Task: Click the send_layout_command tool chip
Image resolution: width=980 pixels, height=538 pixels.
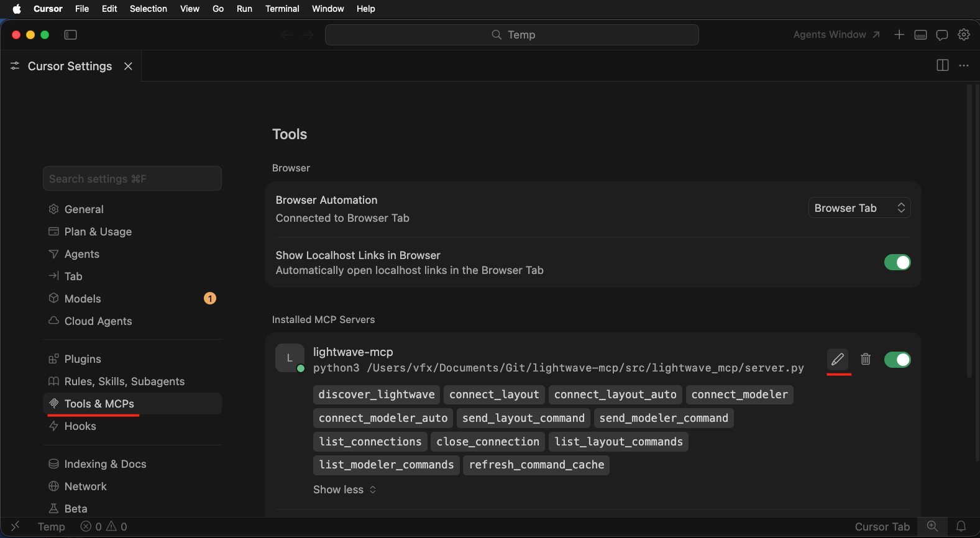Action: (x=523, y=418)
